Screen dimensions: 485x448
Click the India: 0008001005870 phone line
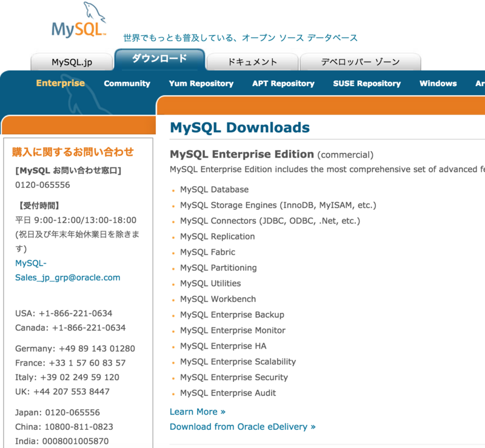point(62,441)
